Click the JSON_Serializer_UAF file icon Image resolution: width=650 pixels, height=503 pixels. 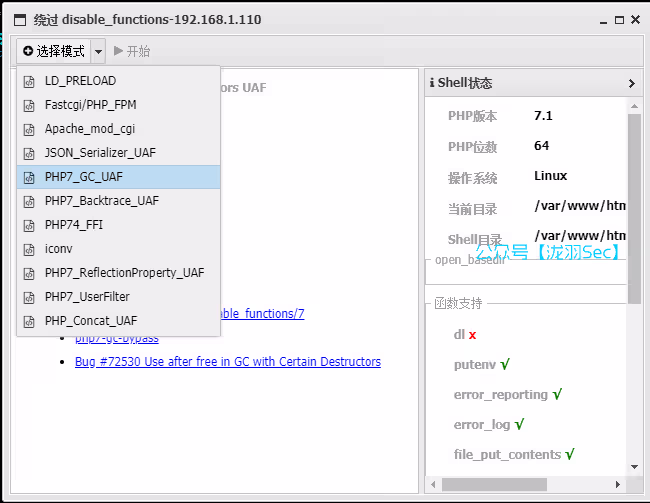click(29, 153)
